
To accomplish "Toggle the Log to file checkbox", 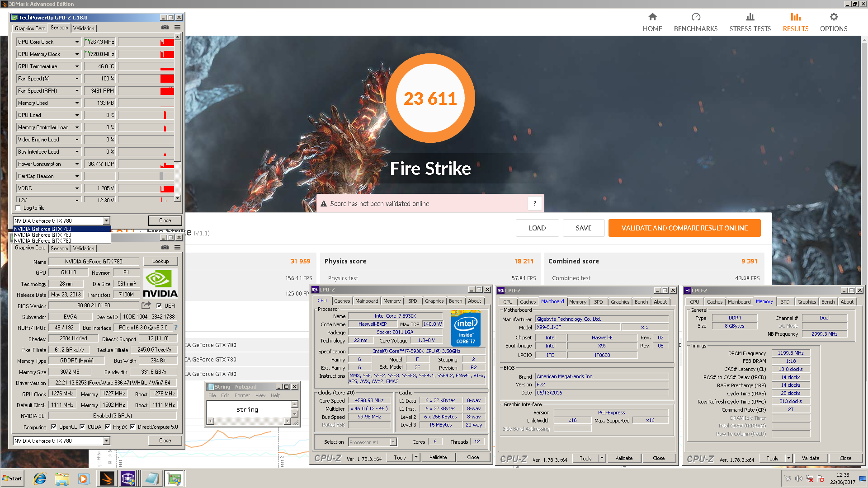I will coord(19,208).
